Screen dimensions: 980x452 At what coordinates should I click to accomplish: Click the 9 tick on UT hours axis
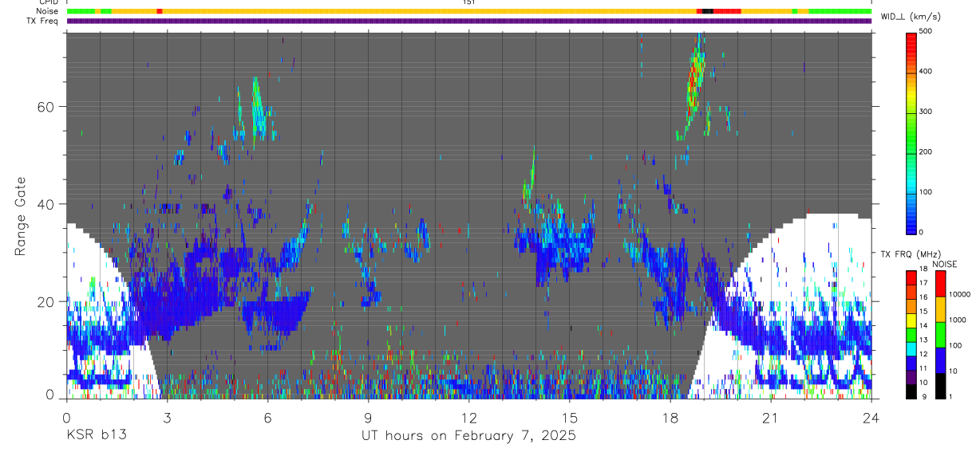(369, 417)
